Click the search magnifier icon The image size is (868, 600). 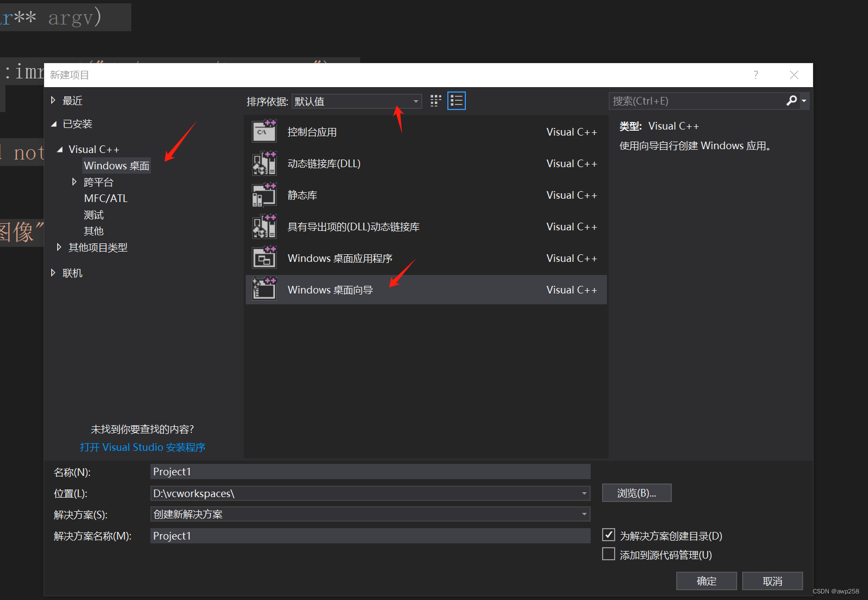(792, 101)
